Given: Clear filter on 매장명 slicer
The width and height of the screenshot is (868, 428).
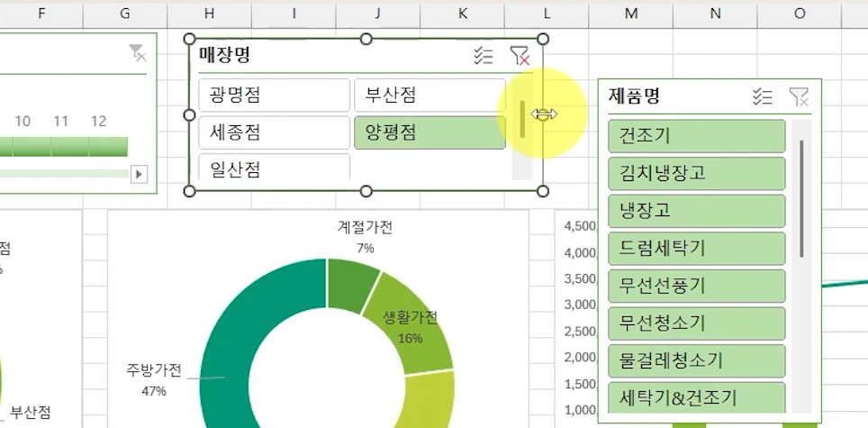Looking at the screenshot, I should [x=520, y=56].
